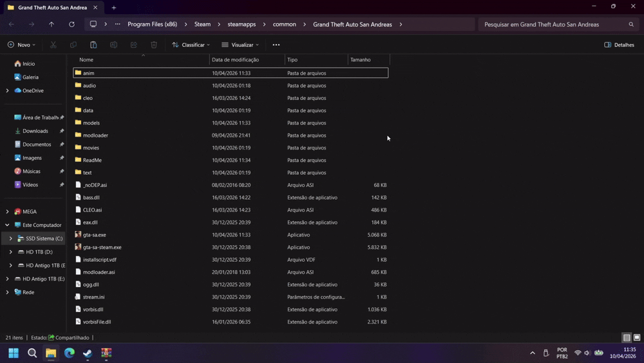Expand the MEGA tree node
Screen dimensions: 644x363
coord(7,211)
